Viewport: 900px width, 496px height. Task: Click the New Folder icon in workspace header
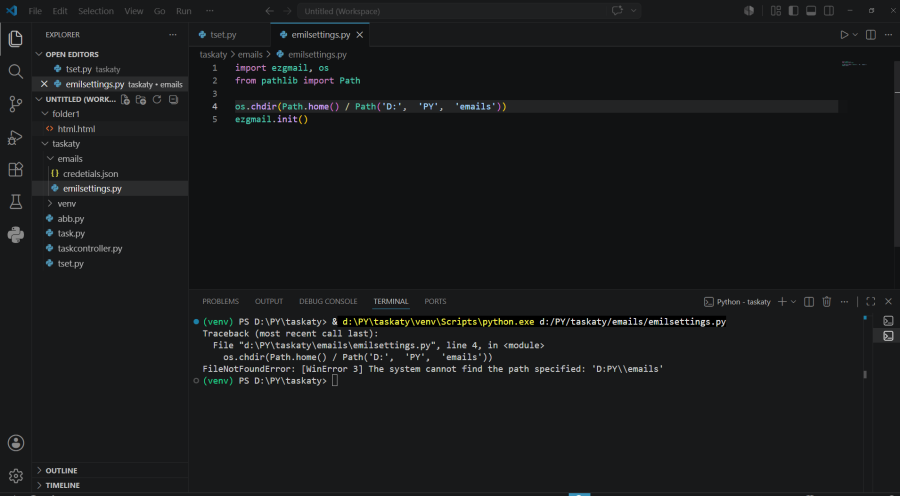tap(141, 99)
